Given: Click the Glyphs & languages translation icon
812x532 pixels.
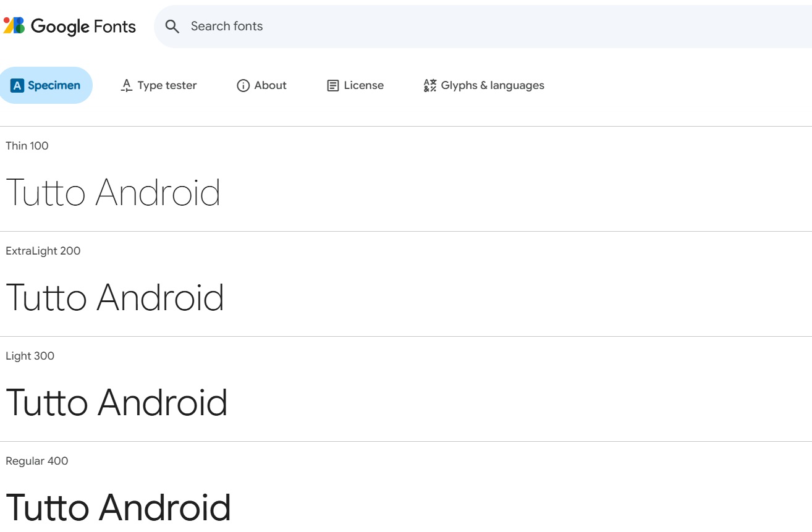Looking at the screenshot, I should (x=429, y=85).
